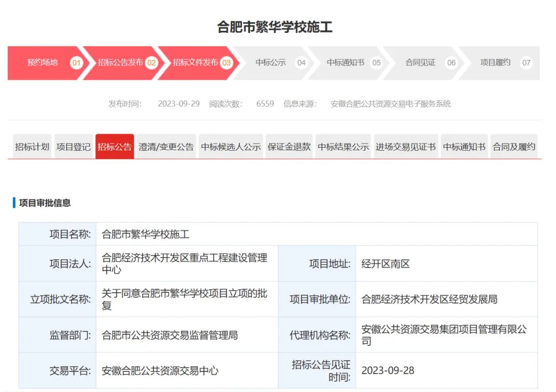Select the 招标公告发布 step 02
Viewport: 556px width, 392px height.
coord(124,63)
